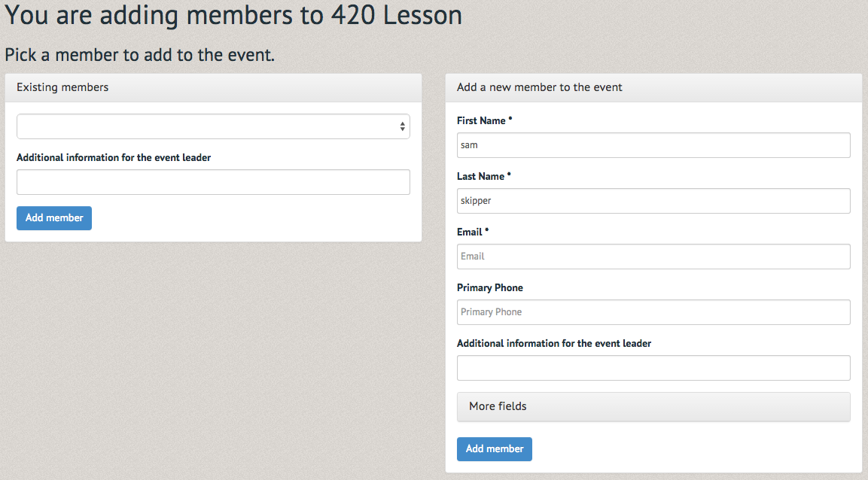Click the Primary Phone label
This screenshot has width=868, height=480.
pos(490,287)
